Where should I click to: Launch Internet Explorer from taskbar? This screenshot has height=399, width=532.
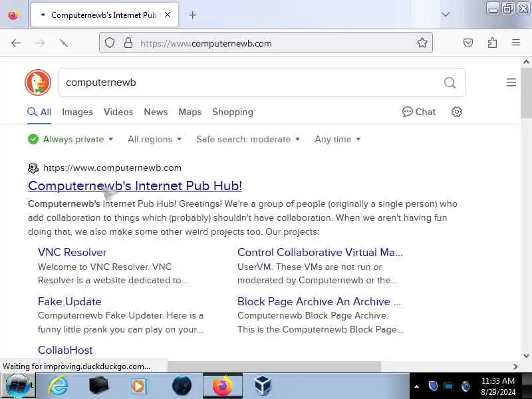[58, 386]
